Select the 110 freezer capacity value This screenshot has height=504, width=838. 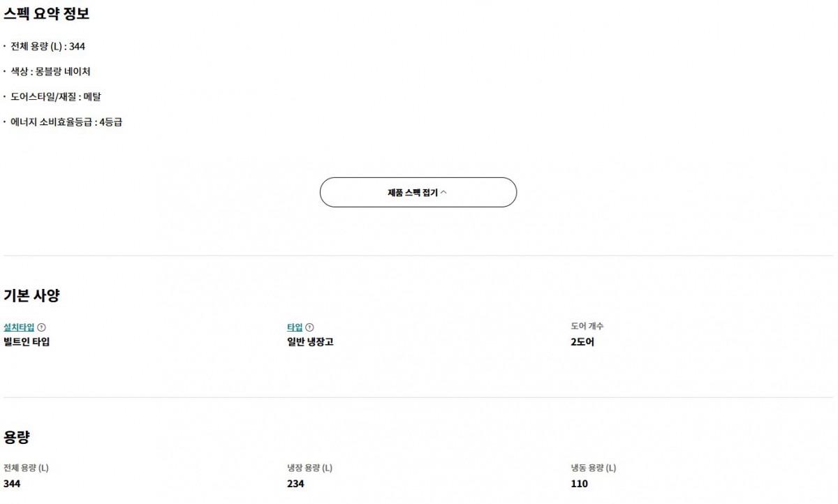coord(579,484)
